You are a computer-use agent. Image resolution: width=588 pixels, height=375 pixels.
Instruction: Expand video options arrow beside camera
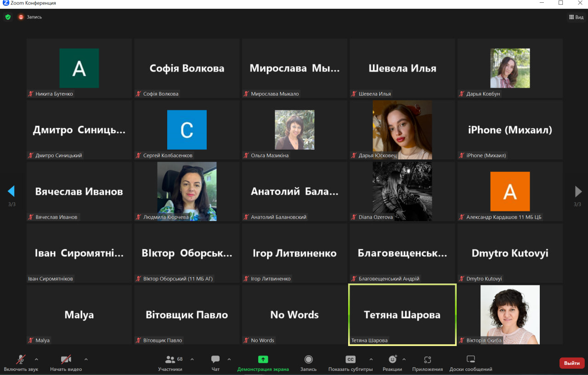[86, 359]
